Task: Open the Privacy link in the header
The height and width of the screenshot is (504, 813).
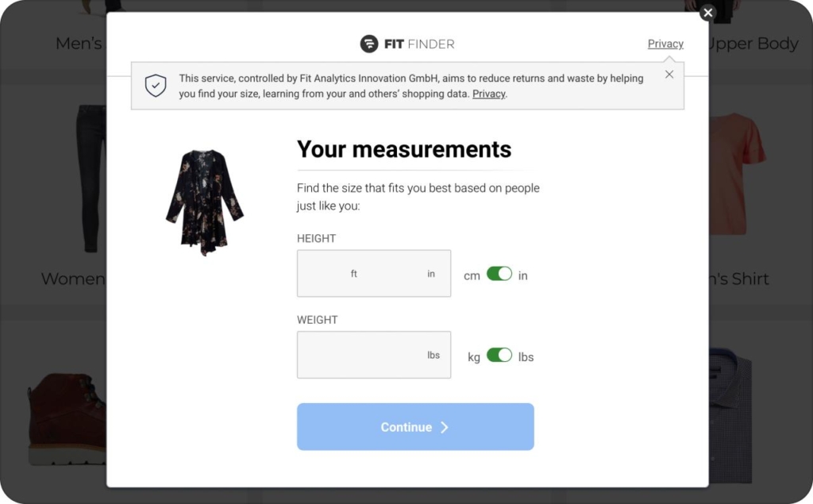Action: point(665,44)
